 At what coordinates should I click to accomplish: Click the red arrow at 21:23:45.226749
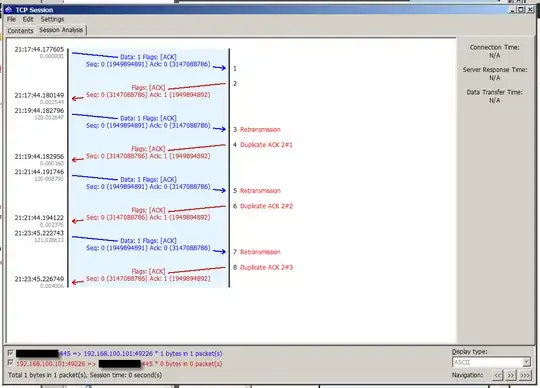coord(77,282)
